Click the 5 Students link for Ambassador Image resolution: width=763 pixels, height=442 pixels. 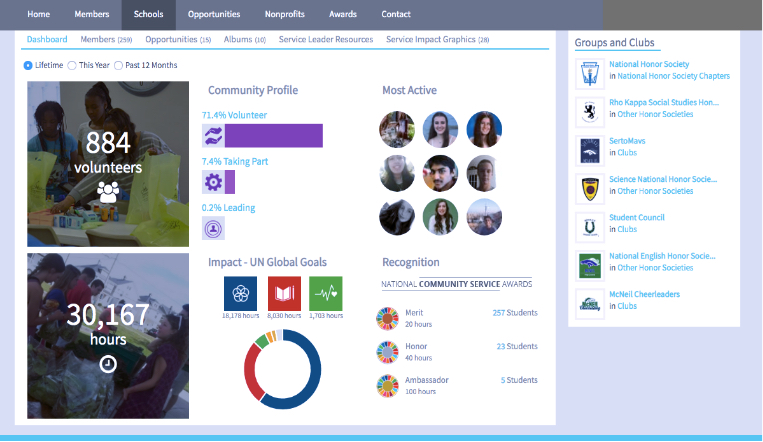tap(519, 380)
